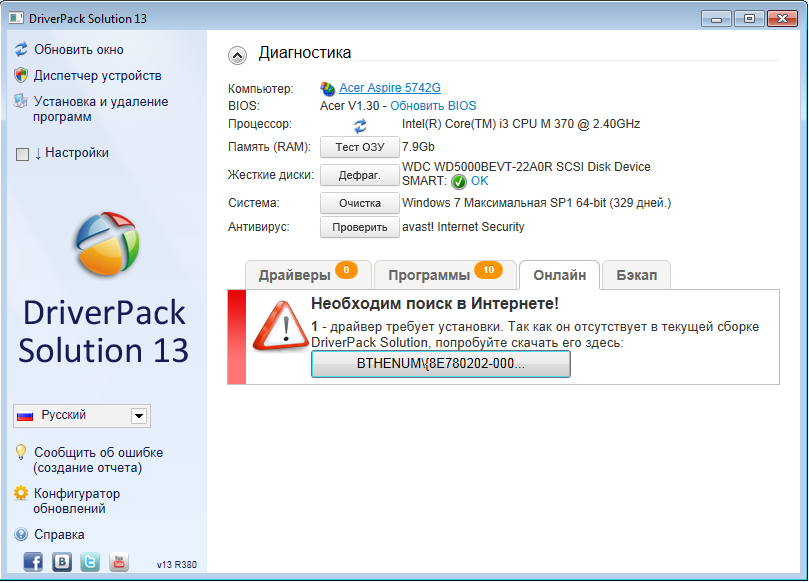809x583 pixels.
Task: Click the 7.9Gb memory value
Action: click(x=418, y=147)
